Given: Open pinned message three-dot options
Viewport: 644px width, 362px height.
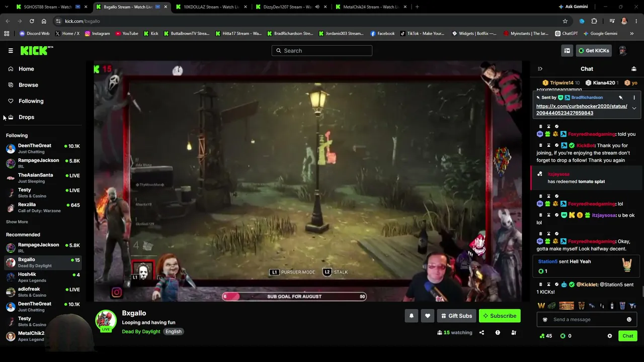Looking at the screenshot, I should click(634, 98).
